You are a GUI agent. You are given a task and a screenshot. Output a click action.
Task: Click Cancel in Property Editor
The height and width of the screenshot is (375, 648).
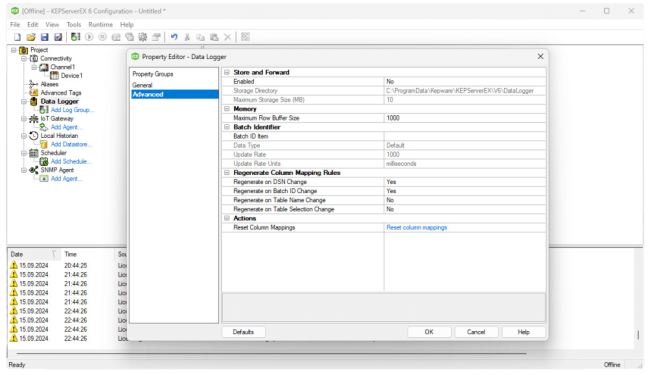pos(476,332)
